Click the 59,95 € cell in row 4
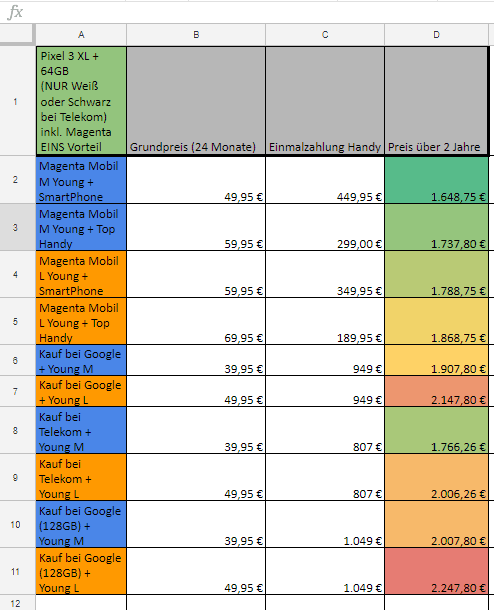494x610 pixels. [196, 274]
